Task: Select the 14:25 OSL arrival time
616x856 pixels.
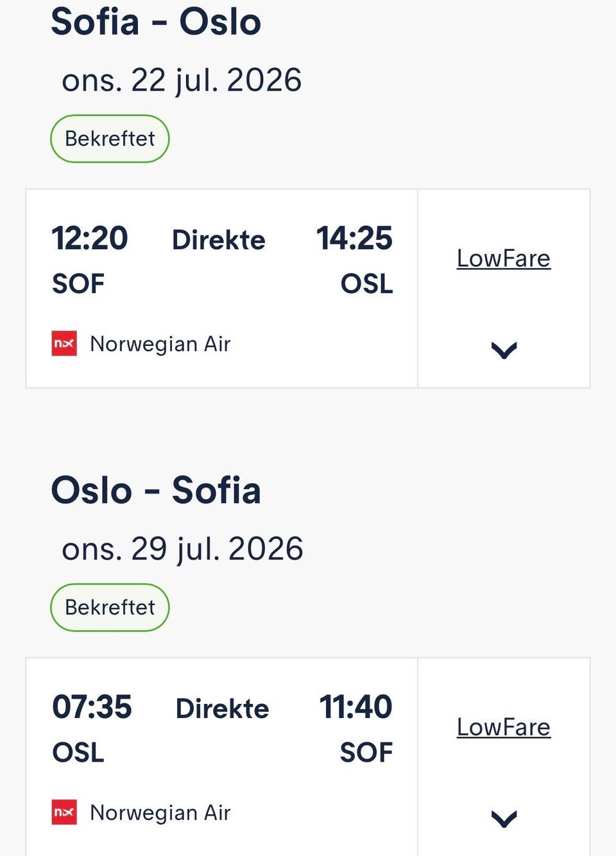Action: click(354, 238)
